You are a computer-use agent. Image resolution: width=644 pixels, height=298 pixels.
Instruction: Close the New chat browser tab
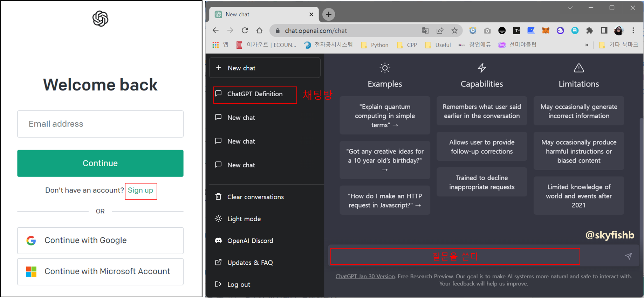click(x=311, y=14)
